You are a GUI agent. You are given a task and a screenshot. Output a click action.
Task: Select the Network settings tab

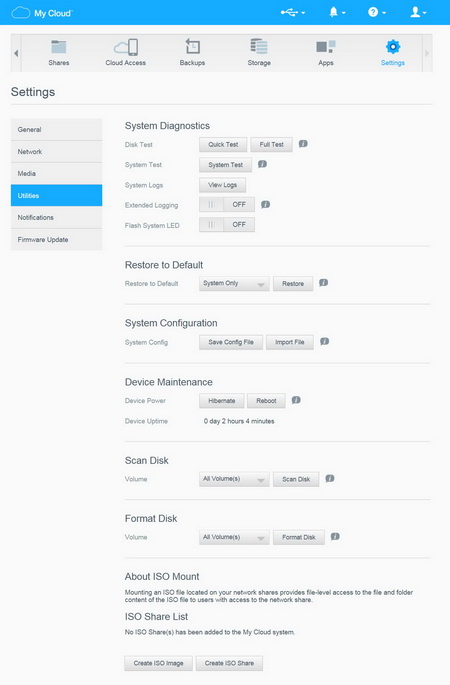(x=56, y=152)
